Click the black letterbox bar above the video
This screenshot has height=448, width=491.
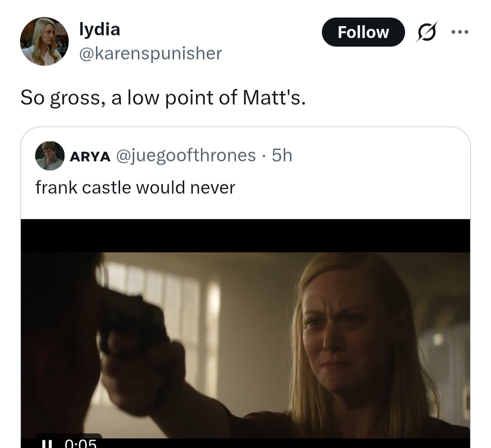245,236
